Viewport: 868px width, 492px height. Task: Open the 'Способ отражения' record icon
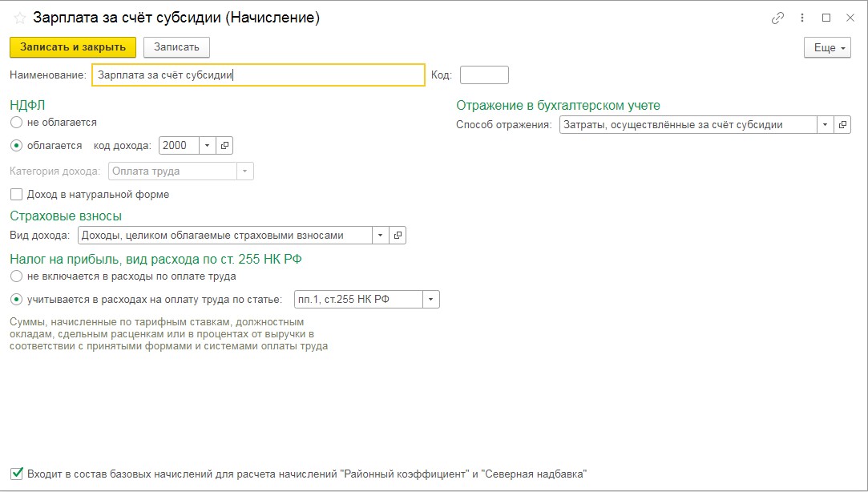pos(842,124)
